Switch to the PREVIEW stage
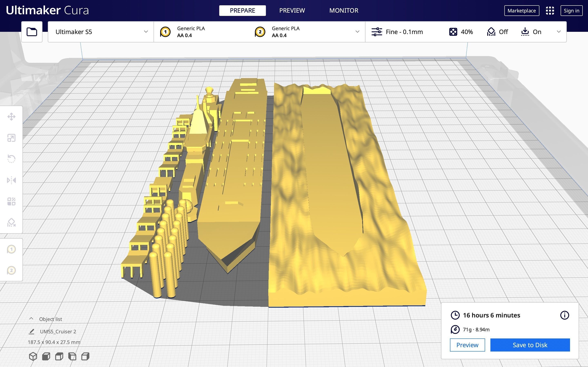588x367 pixels. (x=292, y=11)
